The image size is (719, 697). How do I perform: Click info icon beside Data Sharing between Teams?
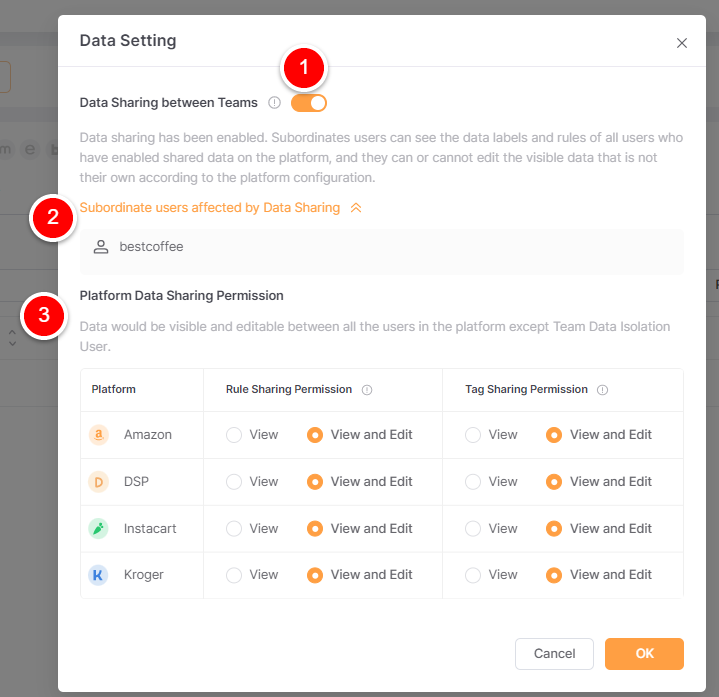tap(274, 103)
